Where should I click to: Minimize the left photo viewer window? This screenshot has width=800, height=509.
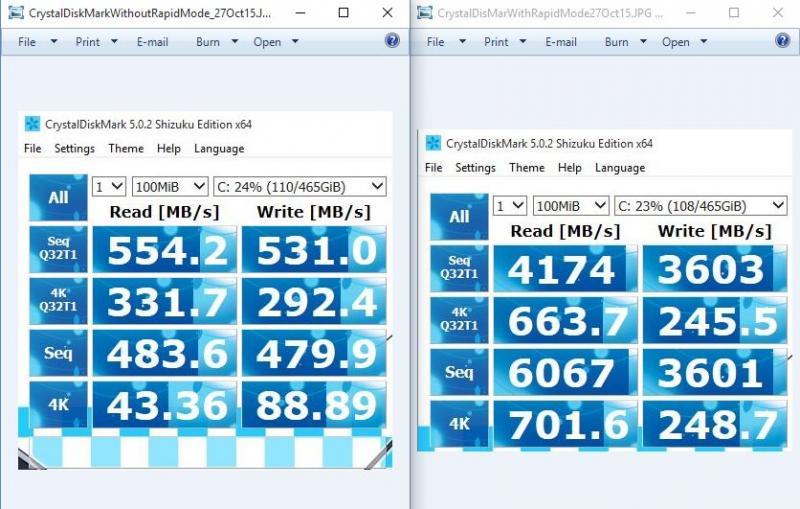click(x=301, y=13)
